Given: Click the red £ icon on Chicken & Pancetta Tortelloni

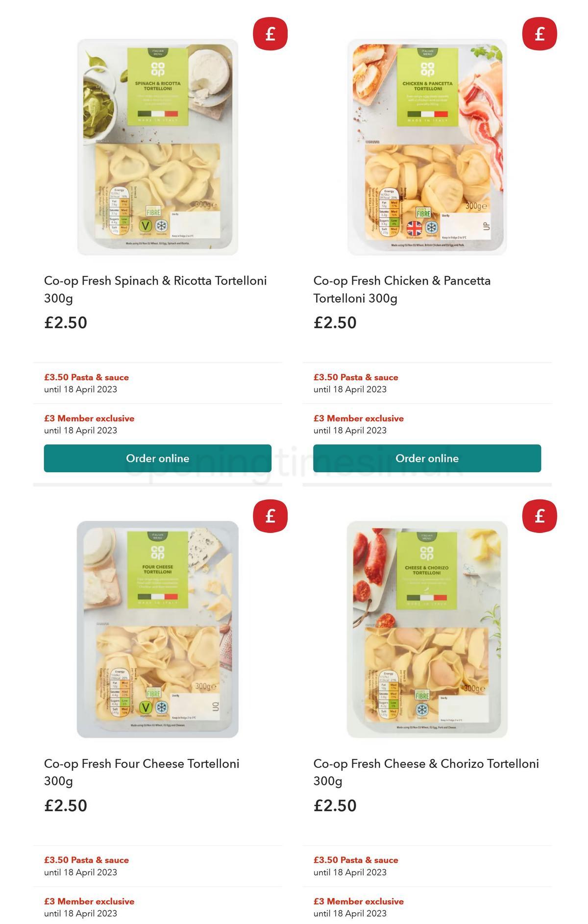Looking at the screenshot, I should tap(539, 34).
